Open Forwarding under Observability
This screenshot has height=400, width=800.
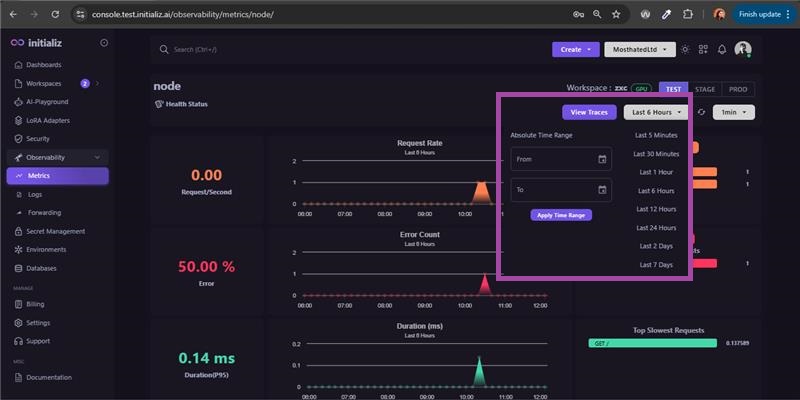click(44, 213)
